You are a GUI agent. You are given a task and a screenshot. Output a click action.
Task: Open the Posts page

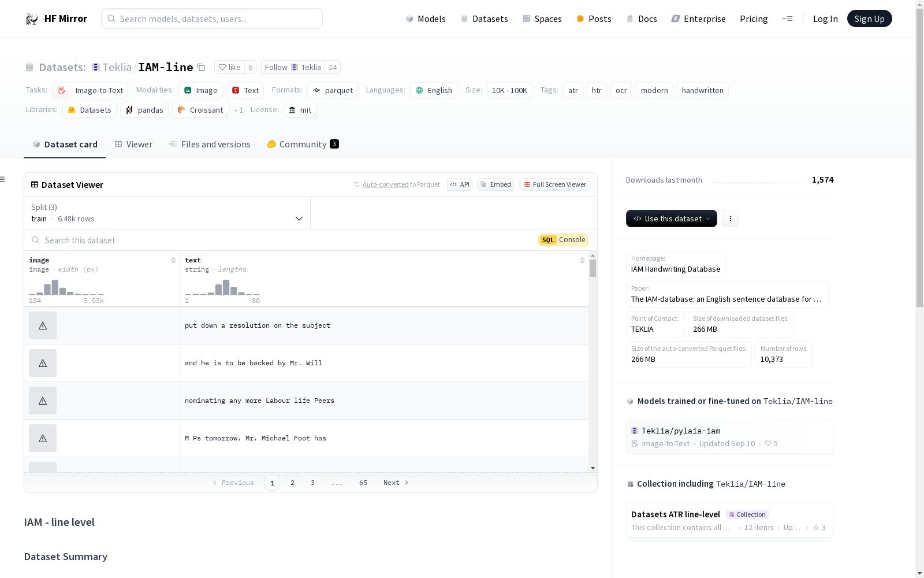click(594, 18)
